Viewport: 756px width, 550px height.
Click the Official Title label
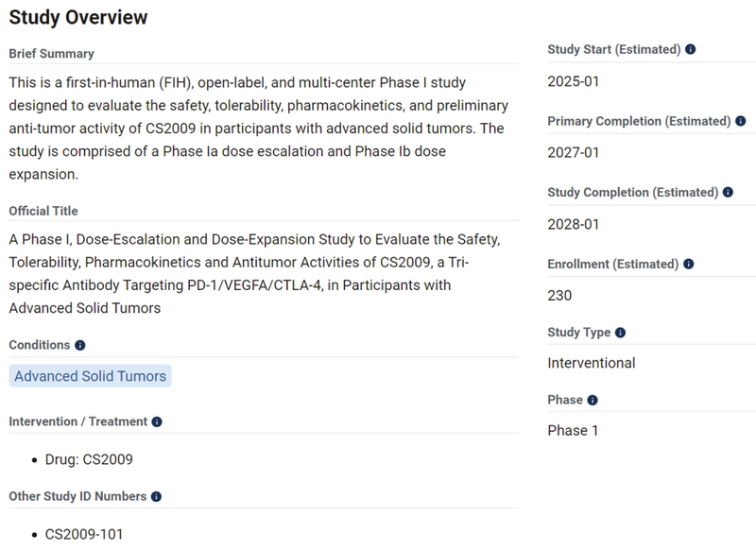point(43,211)
